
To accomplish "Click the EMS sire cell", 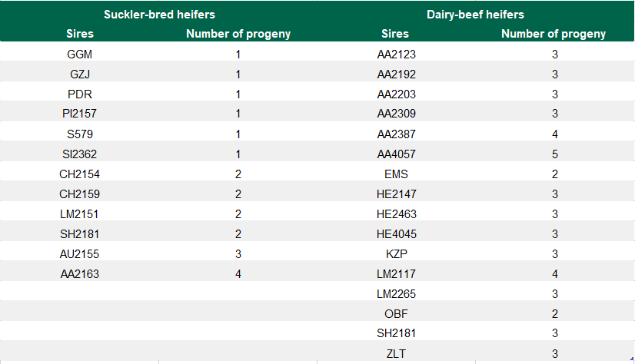I will tap(396, 174).
